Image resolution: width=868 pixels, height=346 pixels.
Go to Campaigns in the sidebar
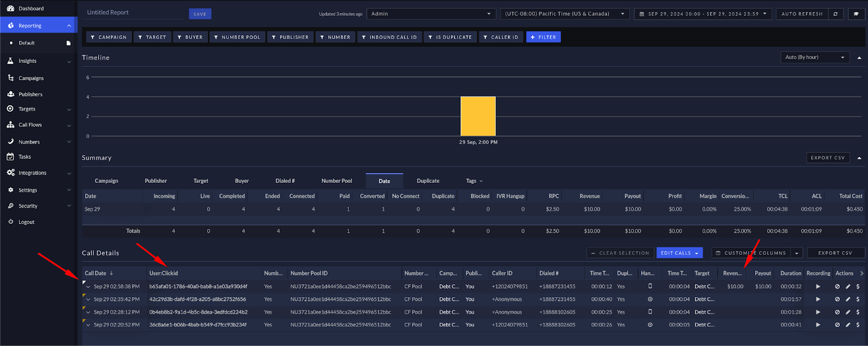31,78
